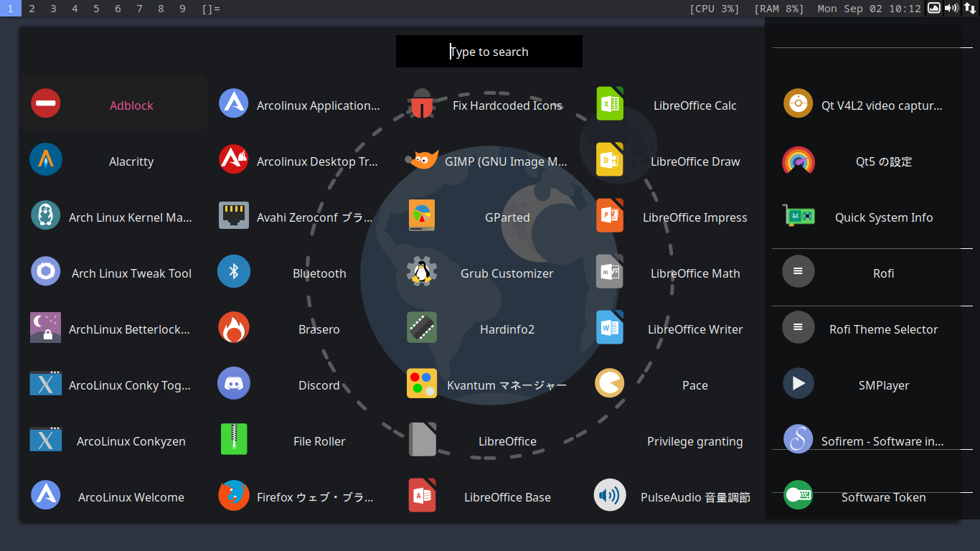
Task: Click the 'LibreOffice Math' label
Action: tap(695, 273)
